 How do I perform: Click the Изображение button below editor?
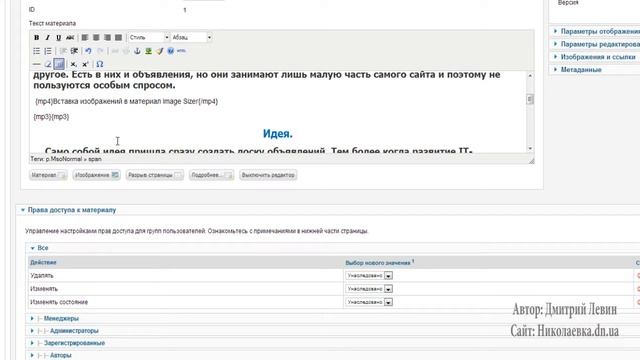[x=96, y=175]
